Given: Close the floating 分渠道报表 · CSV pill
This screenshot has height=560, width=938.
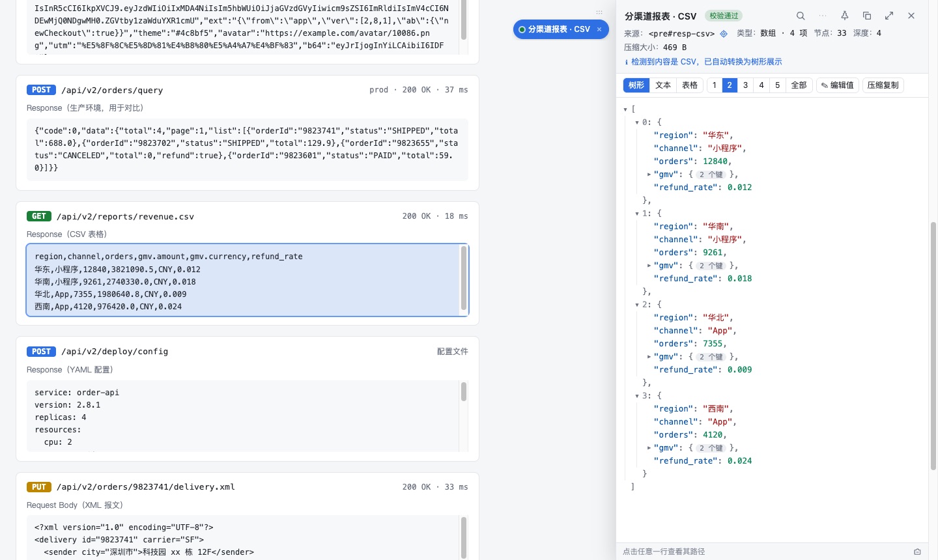Looking at the screenshot, I should pos(599,29).
